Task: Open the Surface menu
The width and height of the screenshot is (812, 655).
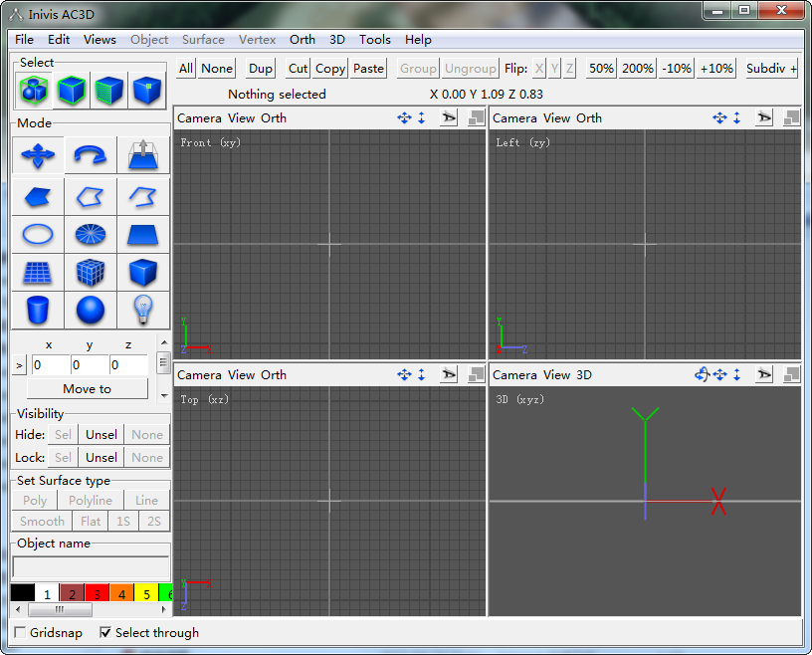Action: click(x=203, y=40)
